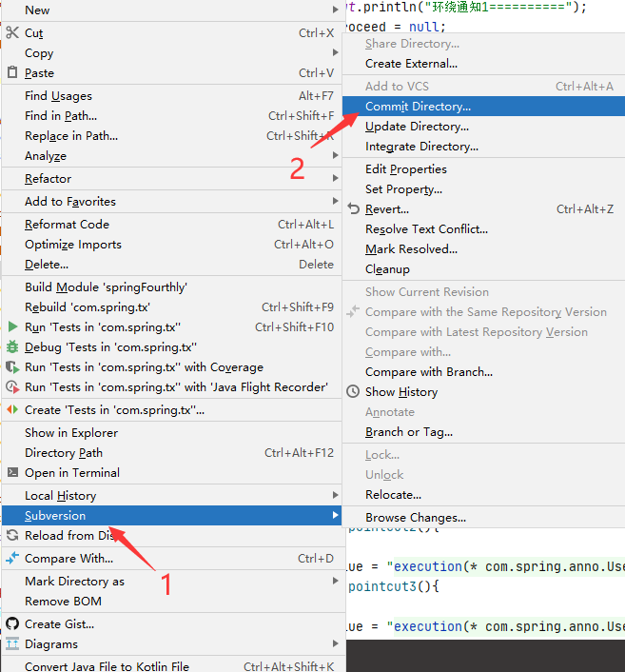Image resolution: width=625 pixels, height=672 pixels.
Task: Click the Reload from Disk refresh icon
Action: (12, 535)
